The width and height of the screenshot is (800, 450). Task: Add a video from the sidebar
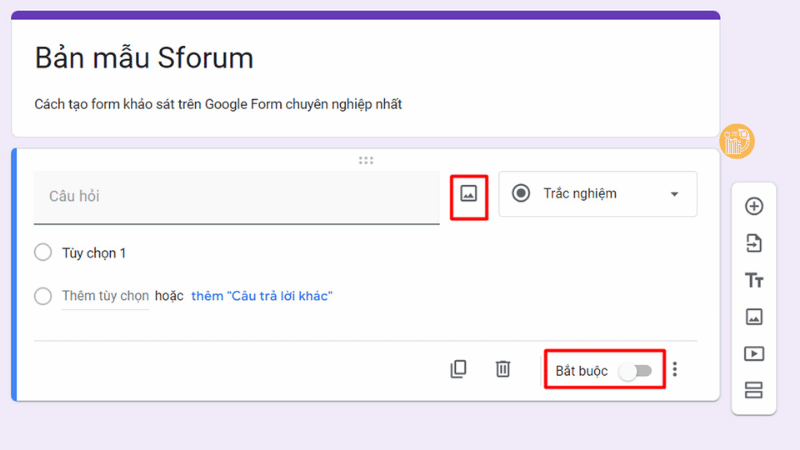click(754, 353)
